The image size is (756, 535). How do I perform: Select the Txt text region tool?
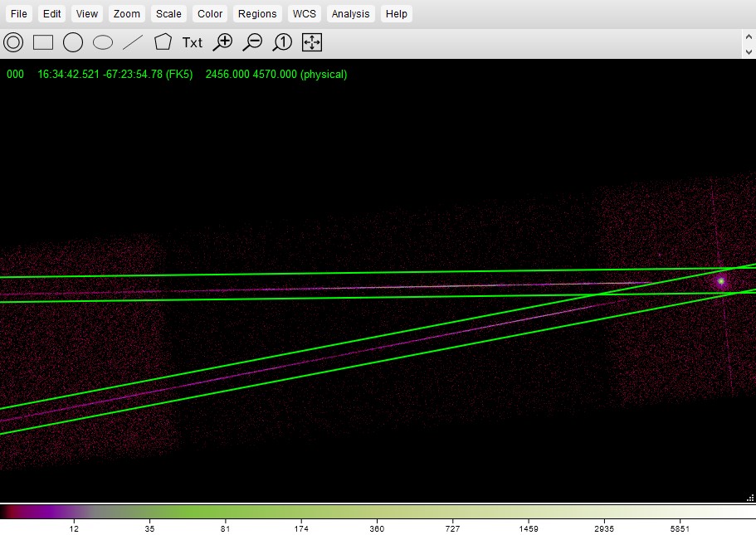point(193,42)
